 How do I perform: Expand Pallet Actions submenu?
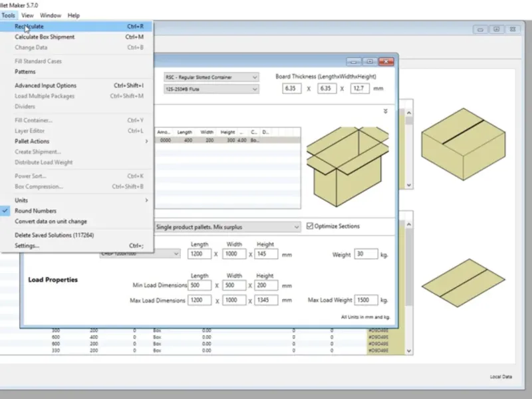click(x=76, y=141)
